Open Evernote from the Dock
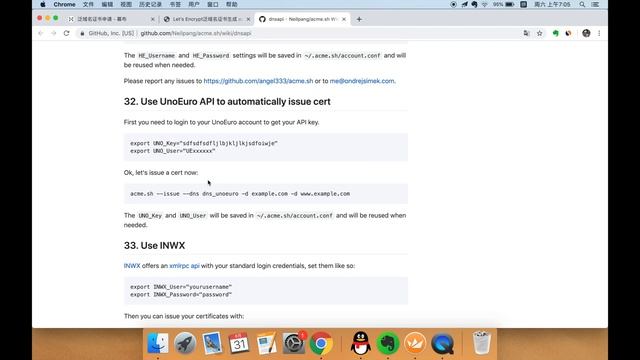 [x=388, y=343]
